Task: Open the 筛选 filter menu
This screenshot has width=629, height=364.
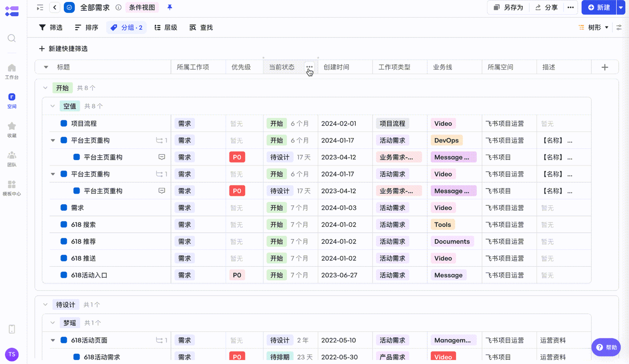Action: click(x=51, y=28)
